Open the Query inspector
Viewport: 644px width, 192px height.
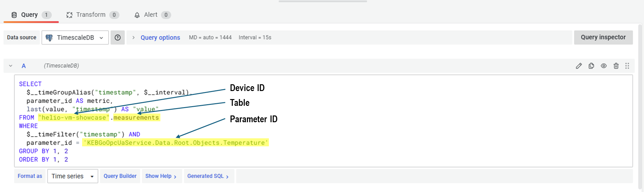tap(603, 37)
